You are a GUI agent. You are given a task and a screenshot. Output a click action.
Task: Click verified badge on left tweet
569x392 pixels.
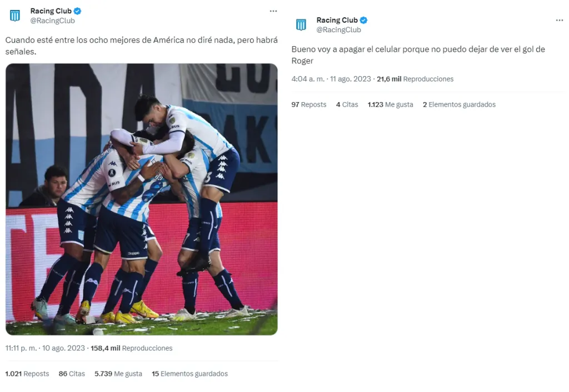(x=77, y=11)
